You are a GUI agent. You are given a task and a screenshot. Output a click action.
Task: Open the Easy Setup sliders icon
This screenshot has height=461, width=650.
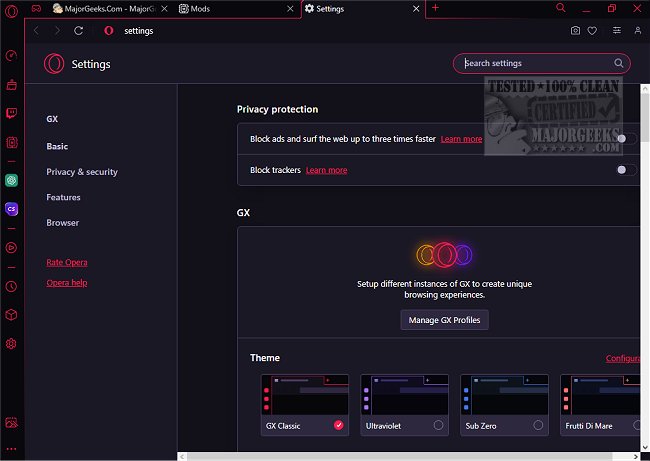pos(617,31)
